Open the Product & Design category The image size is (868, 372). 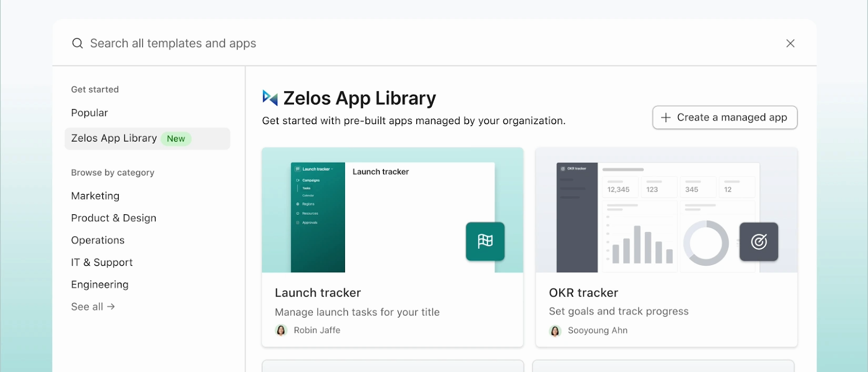pyautogui.click(x=113, y=218)
